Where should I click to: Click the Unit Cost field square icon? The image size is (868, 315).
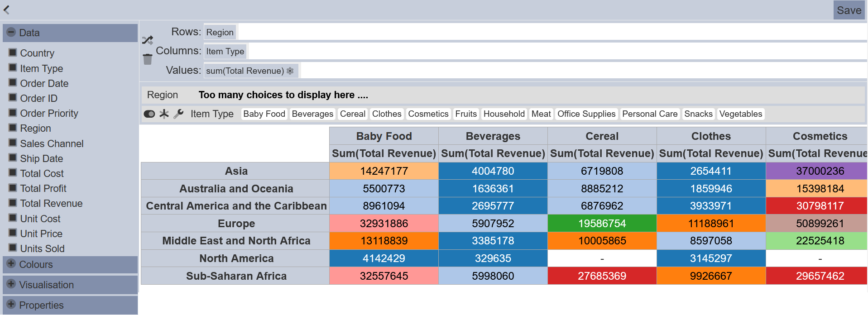13,218
